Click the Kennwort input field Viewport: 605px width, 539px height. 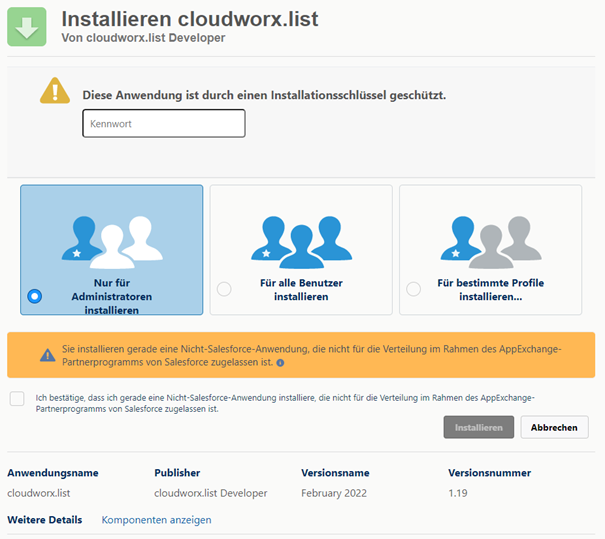(164, 123)
